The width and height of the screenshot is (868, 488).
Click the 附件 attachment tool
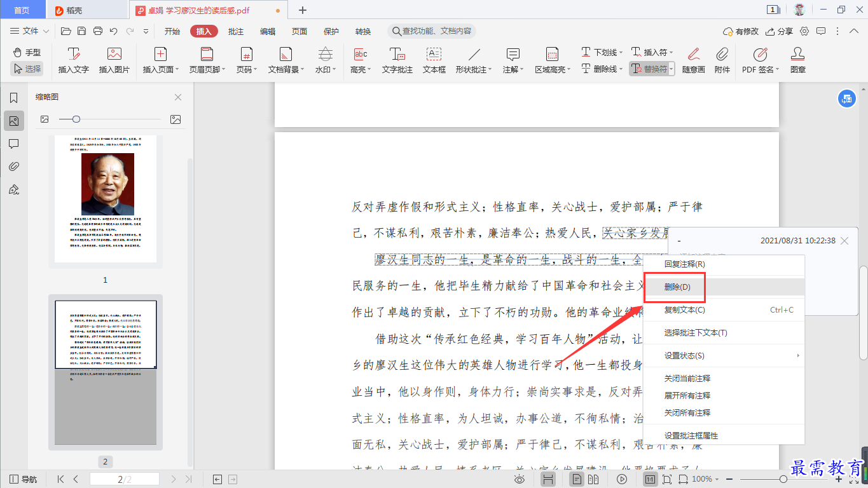(722, 60)
